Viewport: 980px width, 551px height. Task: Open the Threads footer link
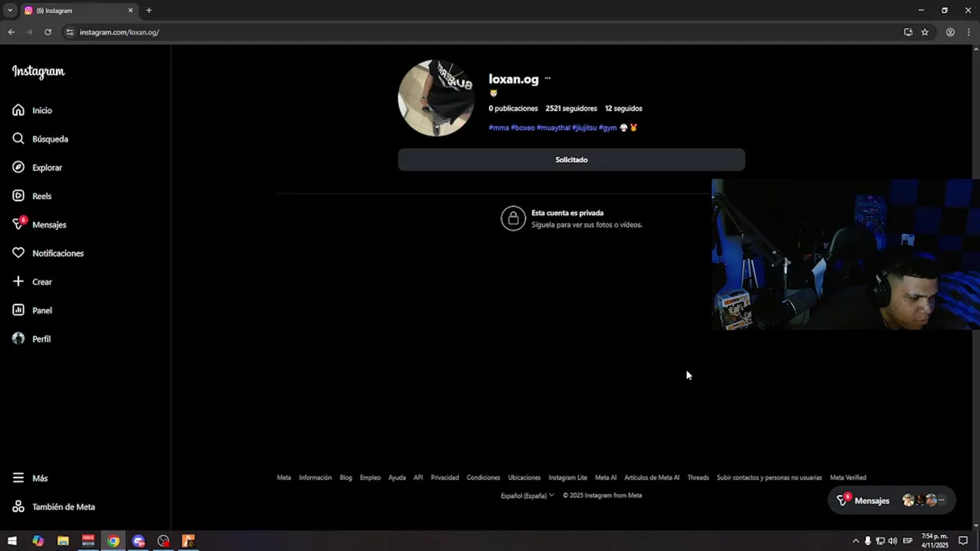pyautogui.click(x=698, y=478)
